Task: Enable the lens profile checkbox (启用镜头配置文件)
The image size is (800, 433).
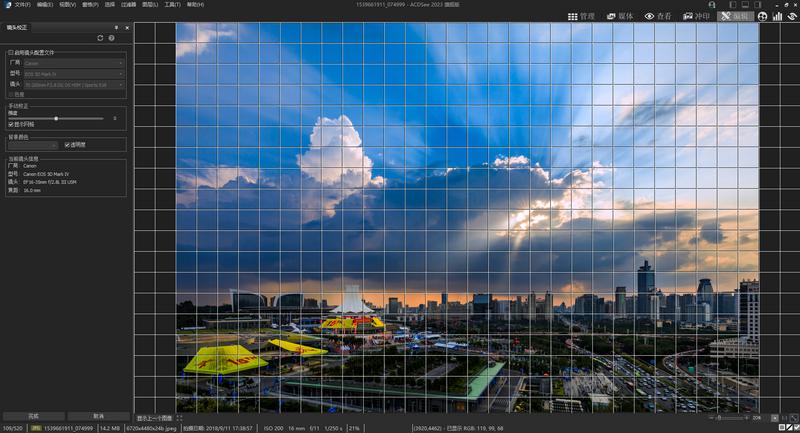Action: pos(11,52)
